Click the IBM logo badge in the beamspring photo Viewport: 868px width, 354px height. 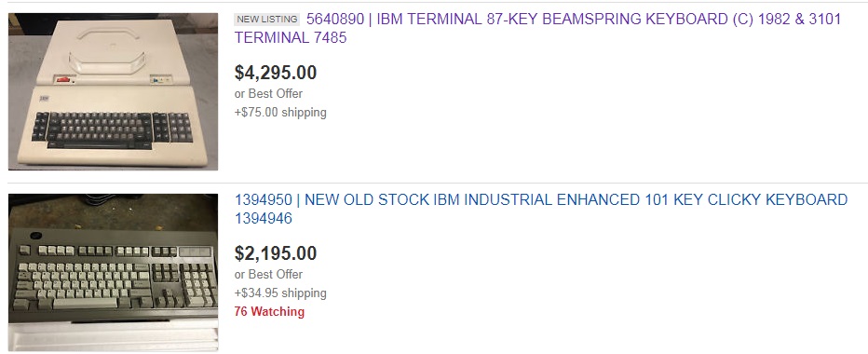[45, 99]
